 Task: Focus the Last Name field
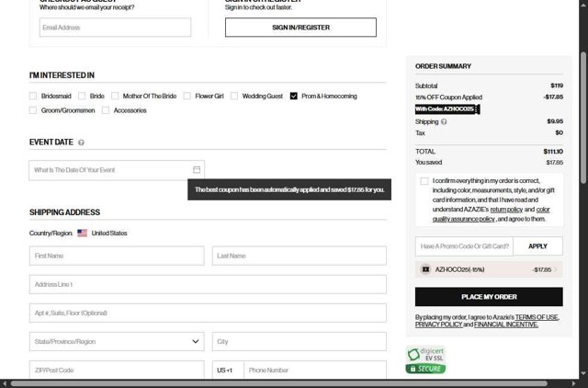tap(300, 256)
